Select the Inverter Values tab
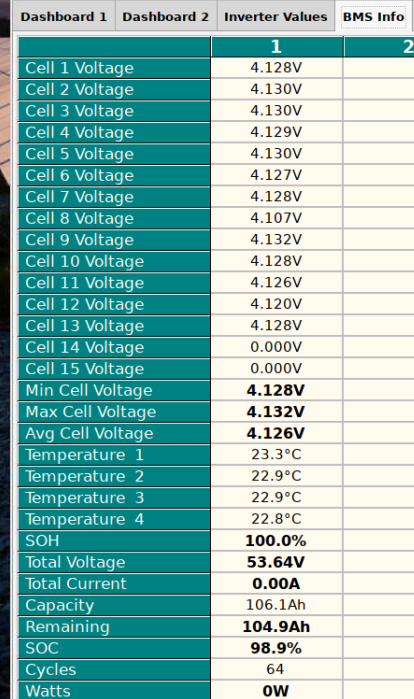This screenshot has width=414, height=699. coord(275,17)
